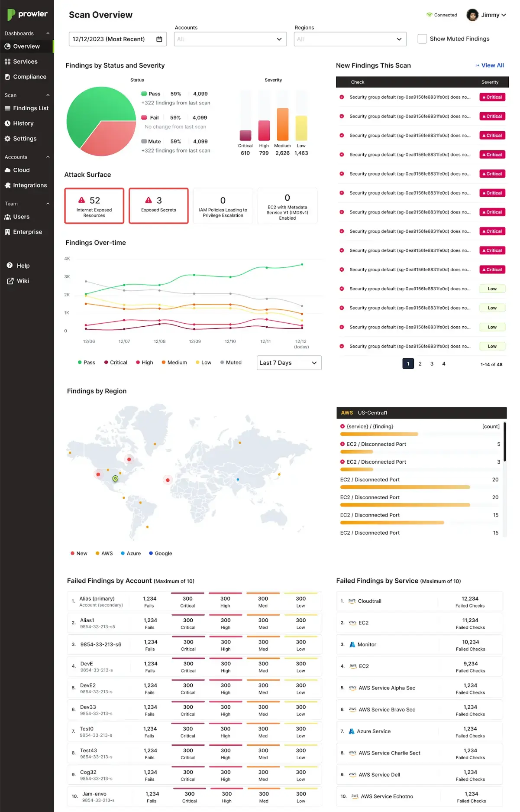Toggle High series in Findings Over-time legend

(144, 362)
